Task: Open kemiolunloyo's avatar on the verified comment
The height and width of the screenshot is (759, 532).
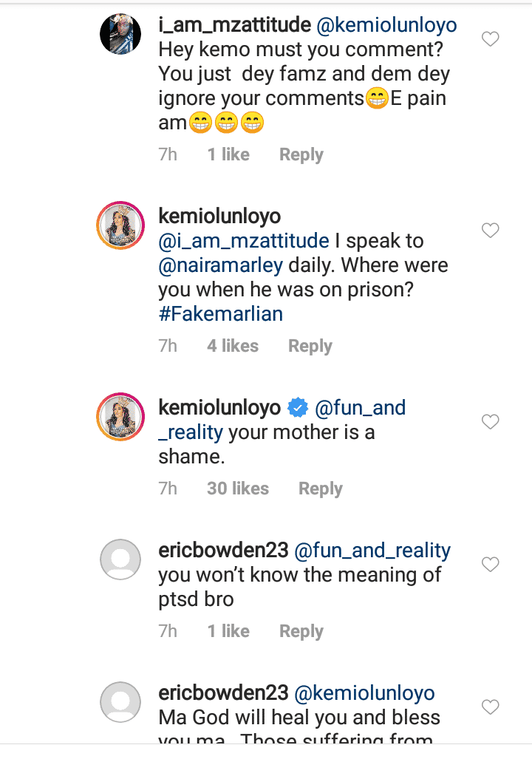Action: click(x=120, y=417)
